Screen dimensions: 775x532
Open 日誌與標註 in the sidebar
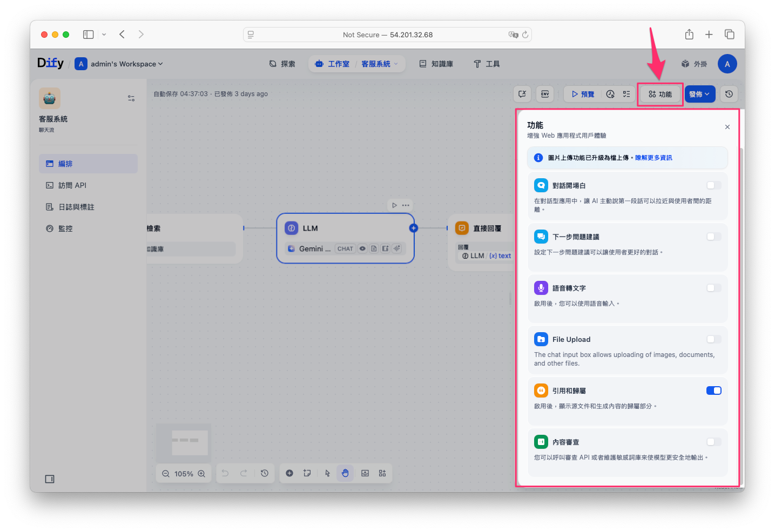(76, 207)
